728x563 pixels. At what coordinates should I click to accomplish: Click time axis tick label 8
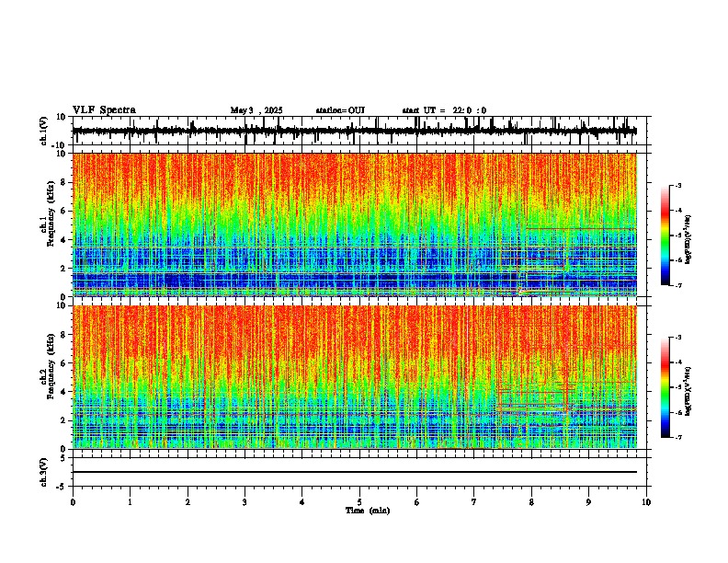(x=531, y=502)
